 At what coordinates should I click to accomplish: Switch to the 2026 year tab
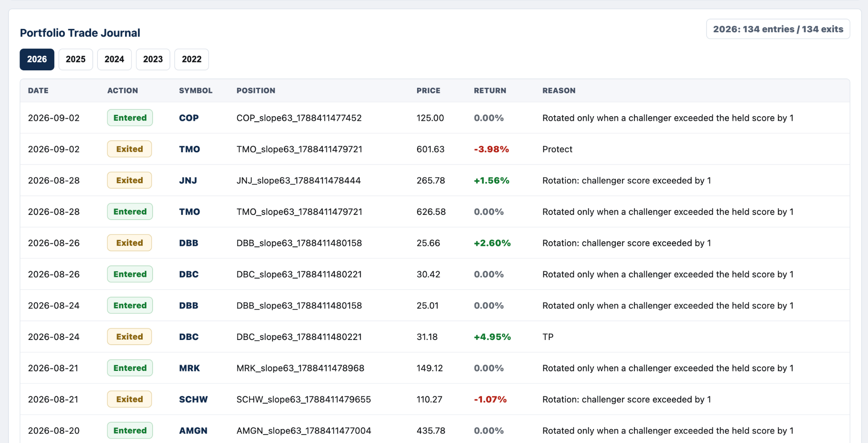[37, 59]
